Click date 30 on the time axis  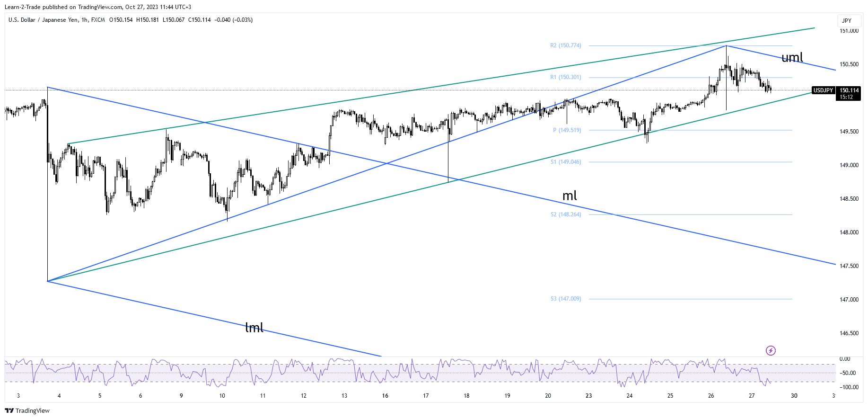click(794, 396)
